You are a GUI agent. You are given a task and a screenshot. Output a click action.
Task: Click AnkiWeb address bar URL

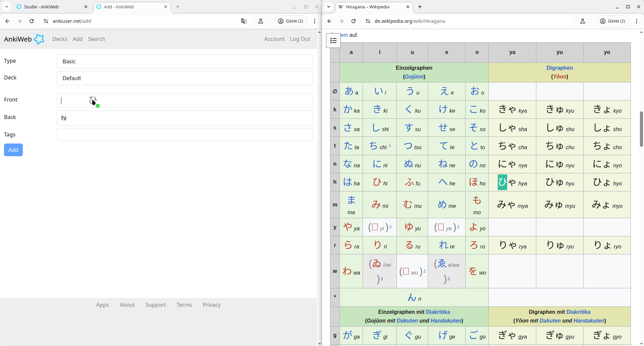[72, 21]
